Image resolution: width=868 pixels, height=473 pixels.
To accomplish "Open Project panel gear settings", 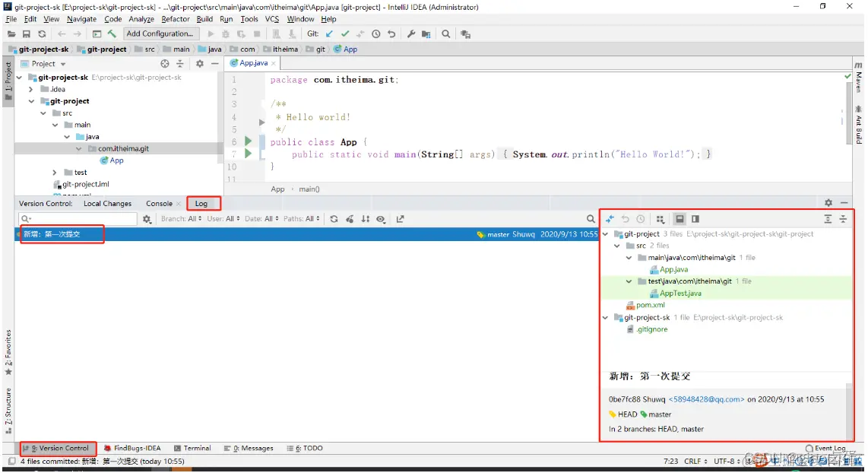I will click(x=200, y=64).
